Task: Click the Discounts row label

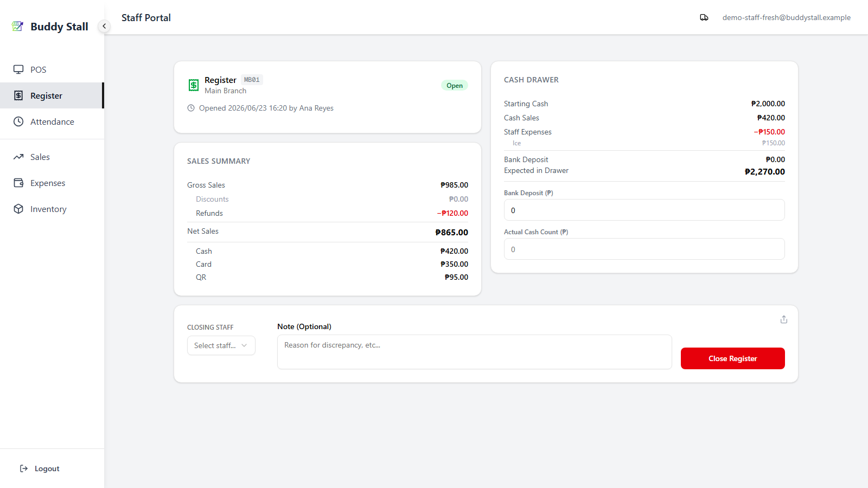Action: (212, 199)
